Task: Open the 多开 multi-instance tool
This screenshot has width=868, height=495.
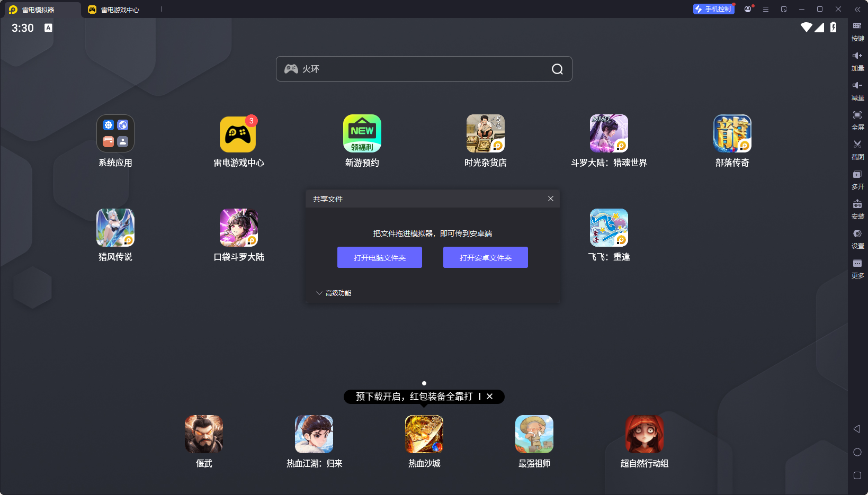Action: (x=857, y=179)
